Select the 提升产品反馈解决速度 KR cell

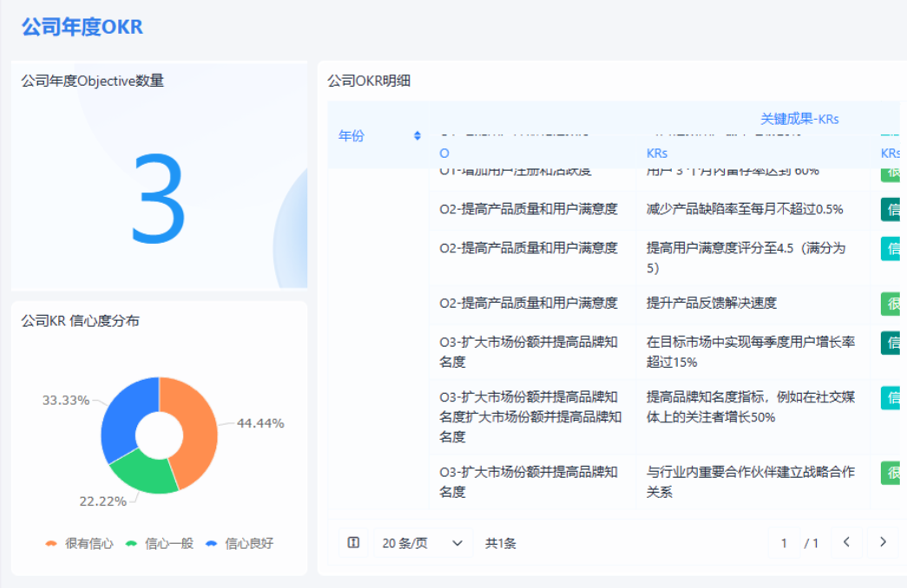(712, 303)
